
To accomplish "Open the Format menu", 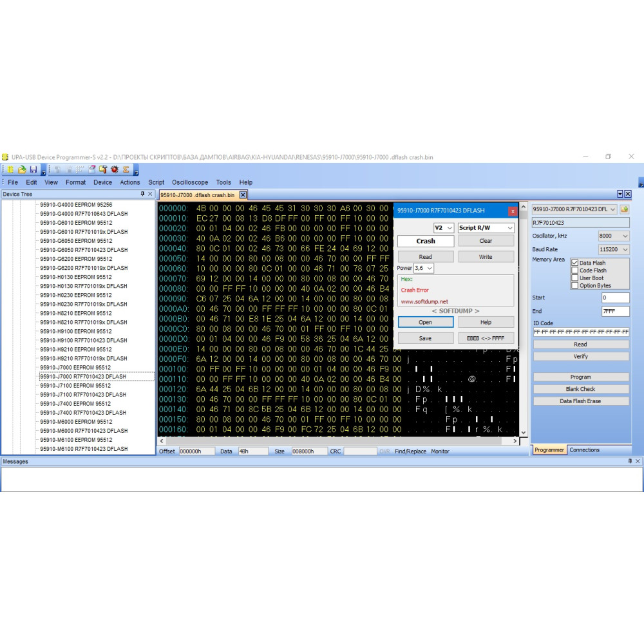I will click(75, 182).
